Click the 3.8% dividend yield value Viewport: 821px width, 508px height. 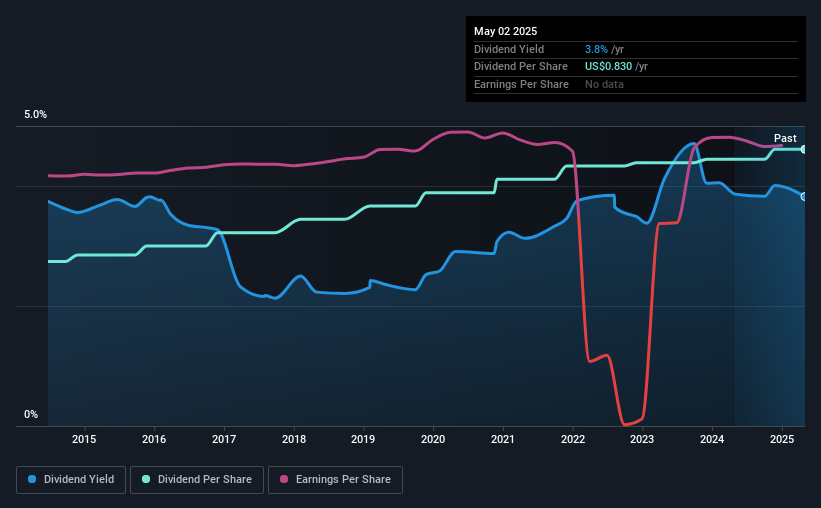tap(596, 49)
